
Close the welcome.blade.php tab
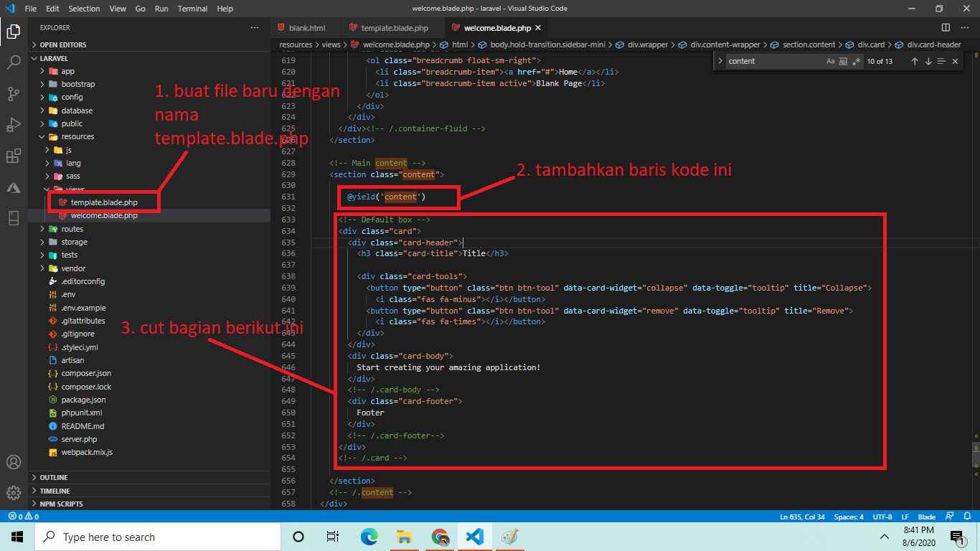(x=538, y=28)
